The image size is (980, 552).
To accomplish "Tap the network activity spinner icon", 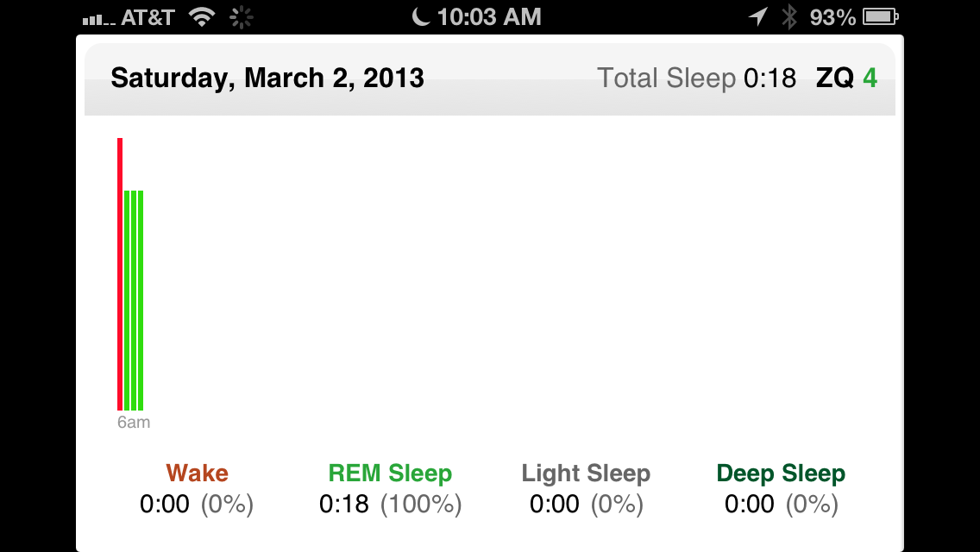I will pos(242,17).
